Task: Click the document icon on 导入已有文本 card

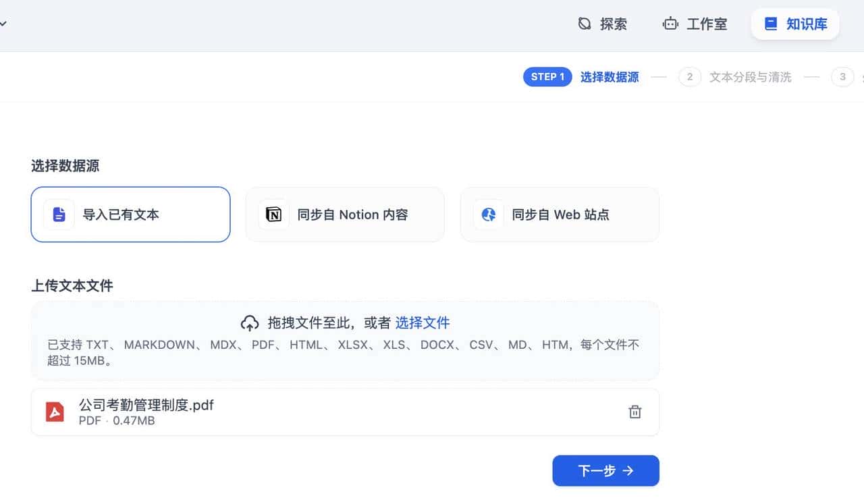Action: [x=58, y=215]
